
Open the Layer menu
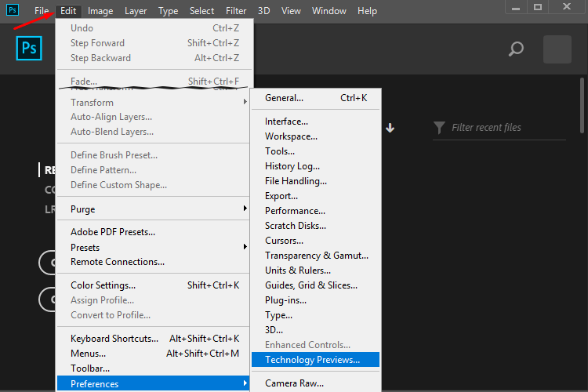coord(136,11)
